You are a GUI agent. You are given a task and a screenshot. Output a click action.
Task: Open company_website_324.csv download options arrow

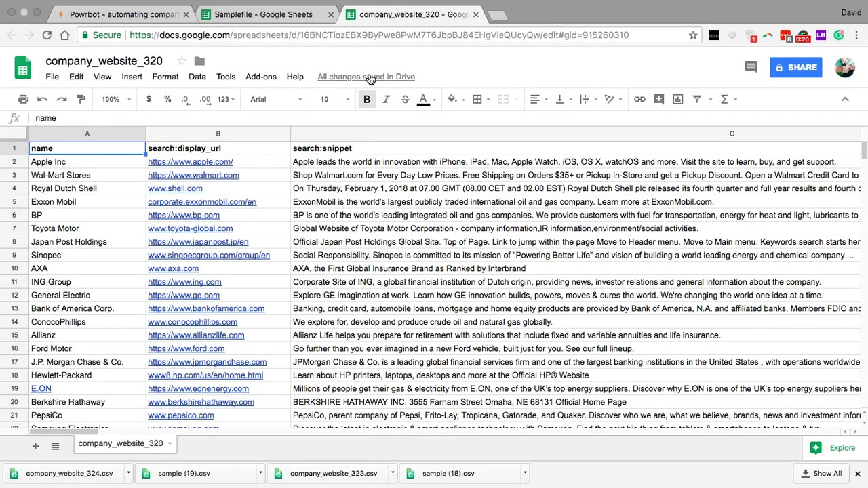(128, 473)
